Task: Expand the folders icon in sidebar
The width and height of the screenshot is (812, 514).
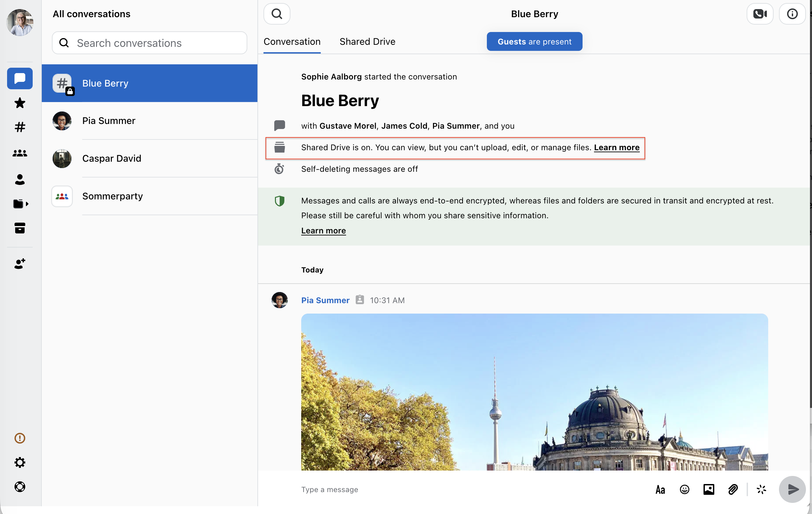Action: click(x=21, y=203)
